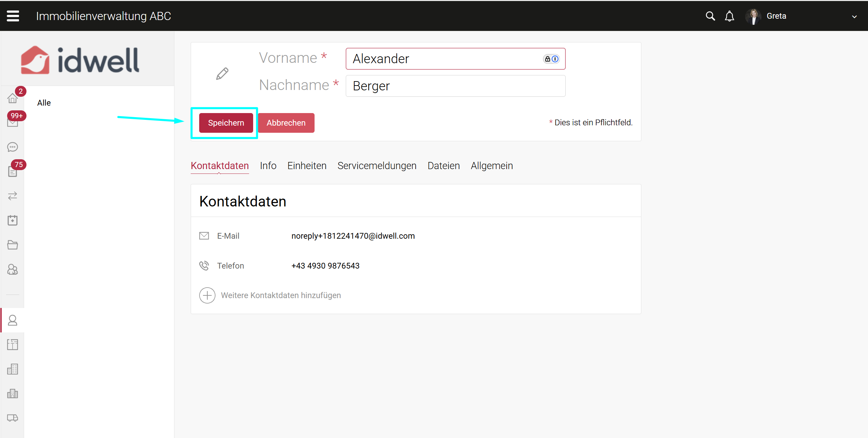Open the hamburger main menu
This screenshot has width=868, height=438.
[x=13, y=16]
